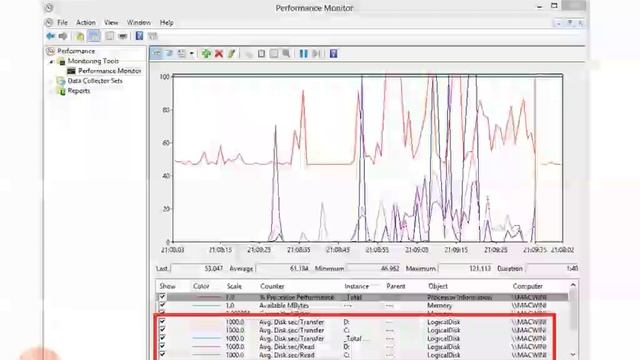Open the Window menu

(x=139, y=22)
